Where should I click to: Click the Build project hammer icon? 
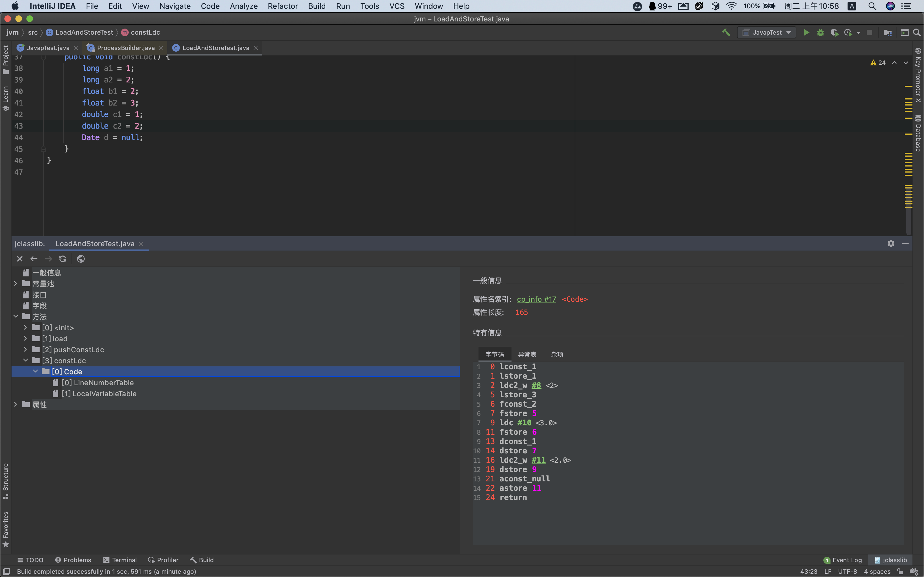[726, 33]
